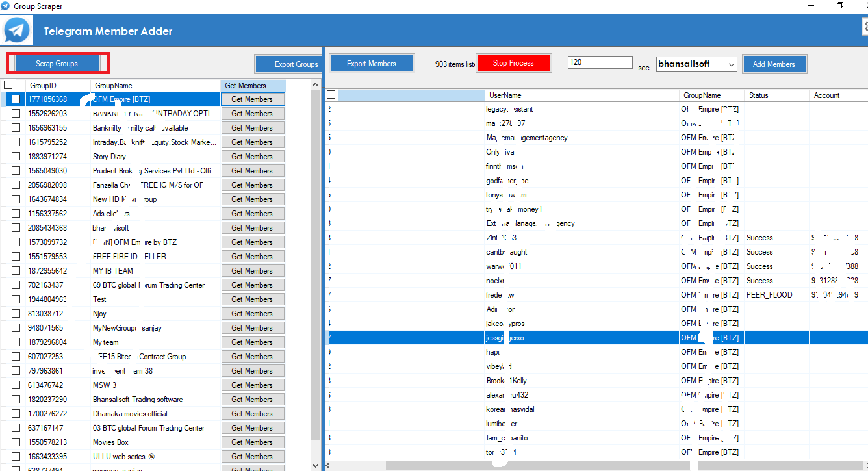Viewport: 868px width, 471px height.
Task: Select the row for group 1883971274
Action: (x=143, y=157)
